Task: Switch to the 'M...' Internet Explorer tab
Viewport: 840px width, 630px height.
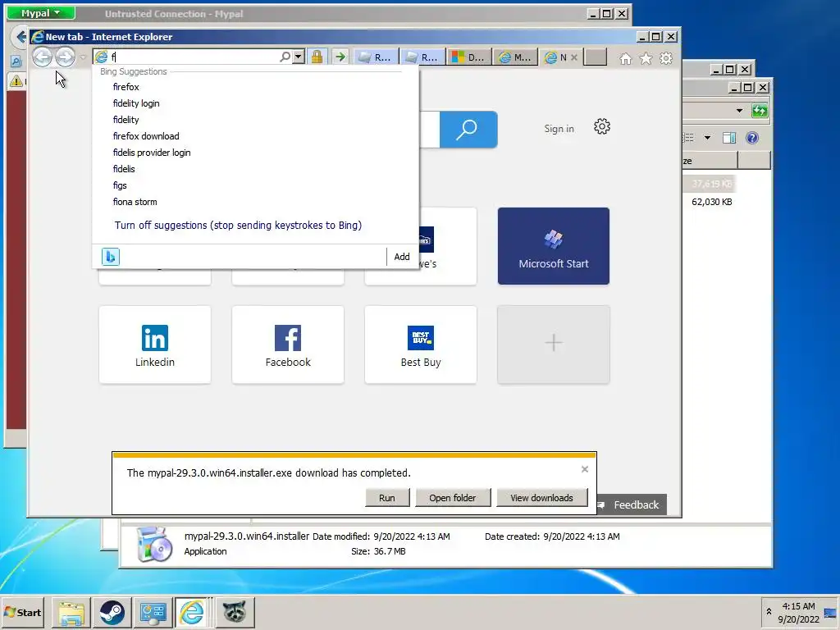Action: (515, 57)
